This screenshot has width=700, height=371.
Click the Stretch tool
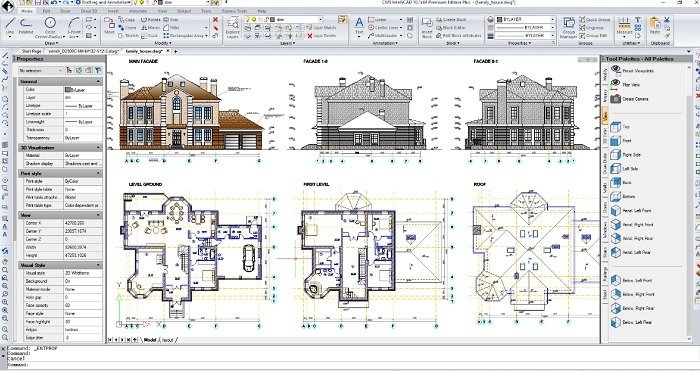click(129, 35)
